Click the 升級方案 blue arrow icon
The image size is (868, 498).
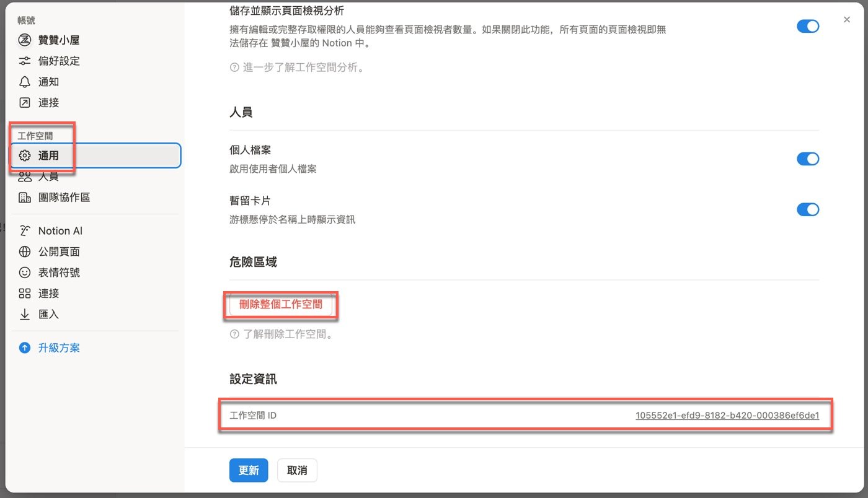25,348
